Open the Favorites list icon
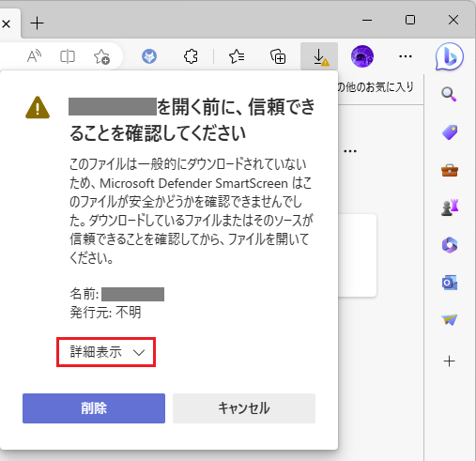476x461 pixels. coord(237,56)
